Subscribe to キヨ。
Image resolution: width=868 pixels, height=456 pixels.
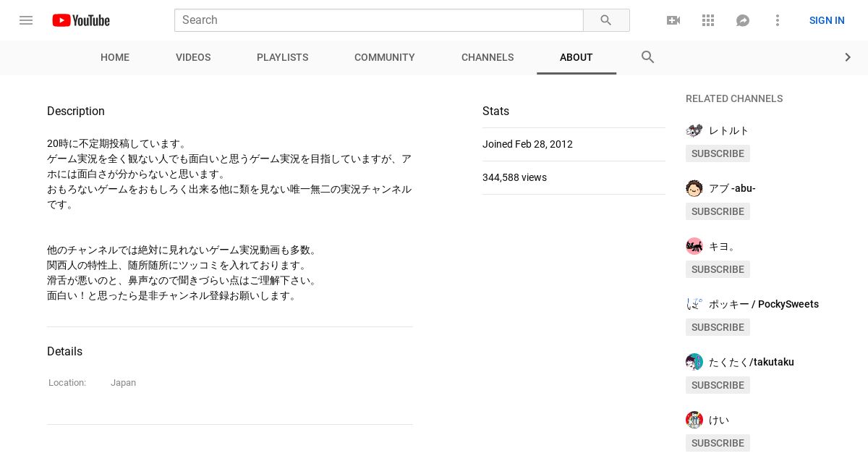pyautogui.click(x=718, y=269)
